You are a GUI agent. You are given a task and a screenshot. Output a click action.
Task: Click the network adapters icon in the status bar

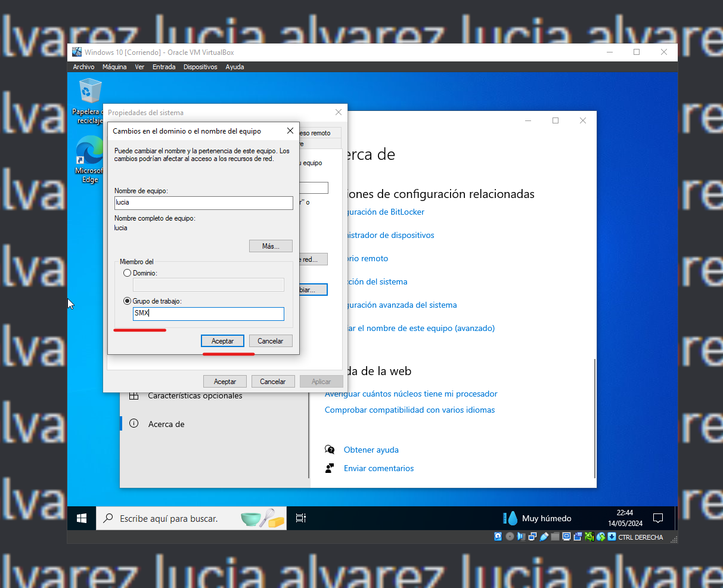532,537
